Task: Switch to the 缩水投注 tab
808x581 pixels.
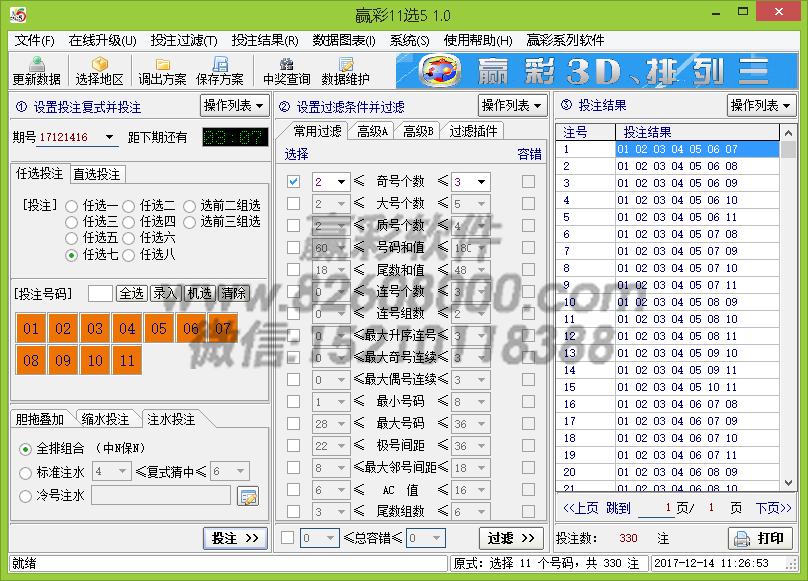Action: click(105, 419)
